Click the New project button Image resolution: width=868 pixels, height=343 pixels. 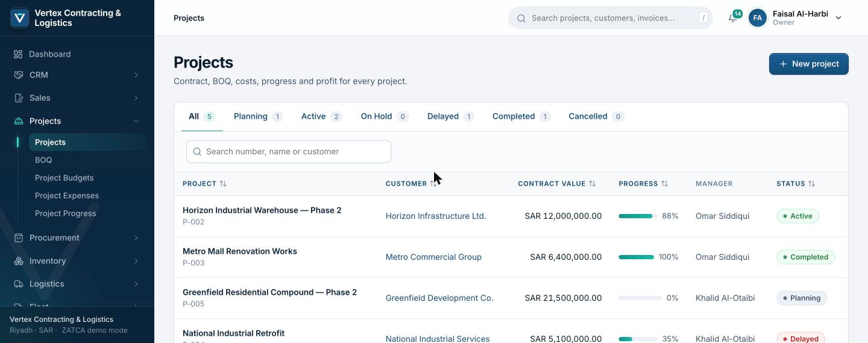click(x=809, y=64)
